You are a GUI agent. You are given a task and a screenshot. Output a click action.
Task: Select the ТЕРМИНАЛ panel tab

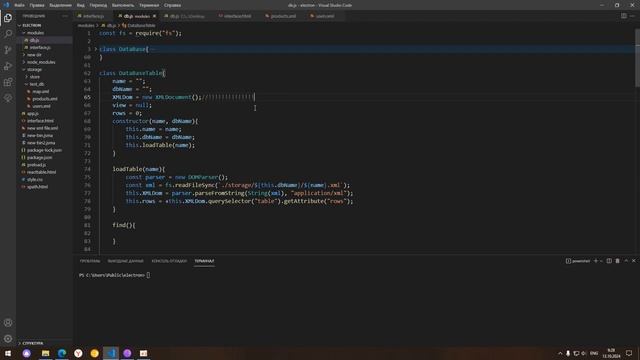[204, 261]
